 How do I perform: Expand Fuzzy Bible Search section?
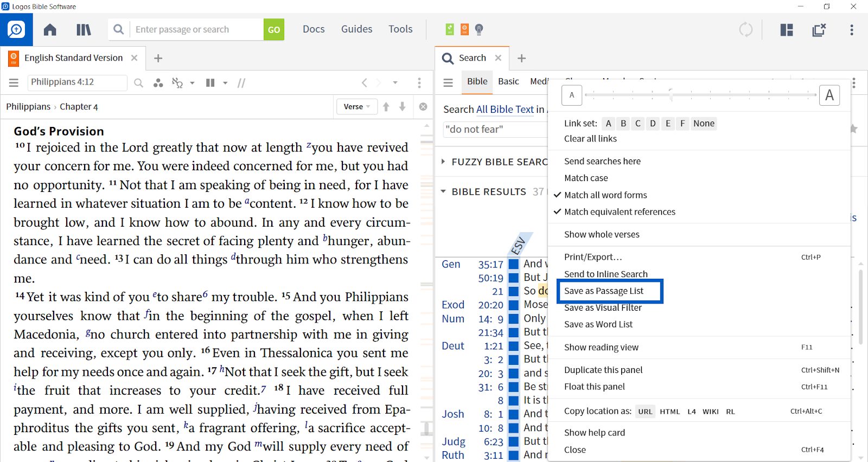pyautogui.click(x=443, y=162)
